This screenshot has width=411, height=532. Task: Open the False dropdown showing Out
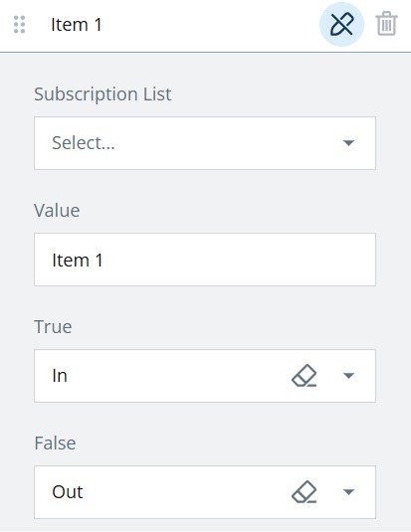pyautogui.click(x=205, y=492)
